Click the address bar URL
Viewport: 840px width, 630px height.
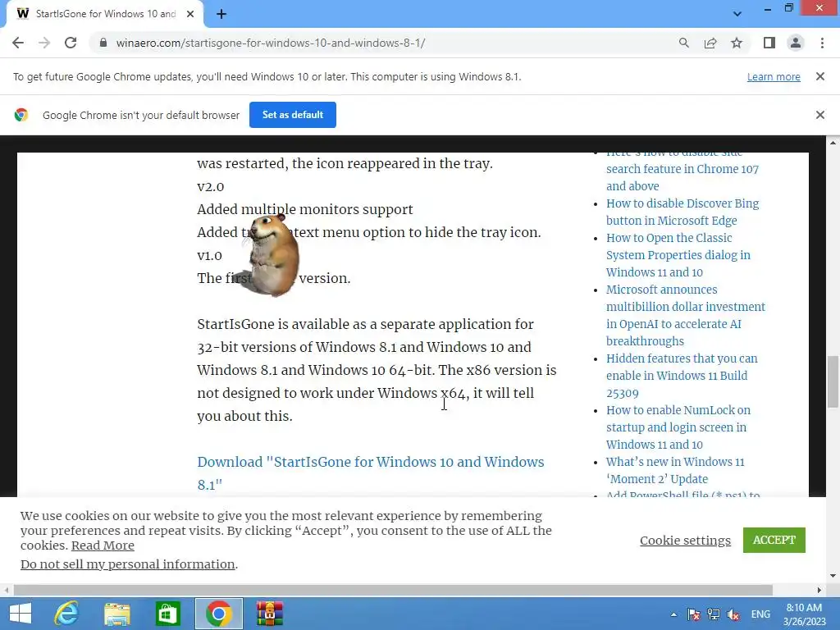pos(271,43)
